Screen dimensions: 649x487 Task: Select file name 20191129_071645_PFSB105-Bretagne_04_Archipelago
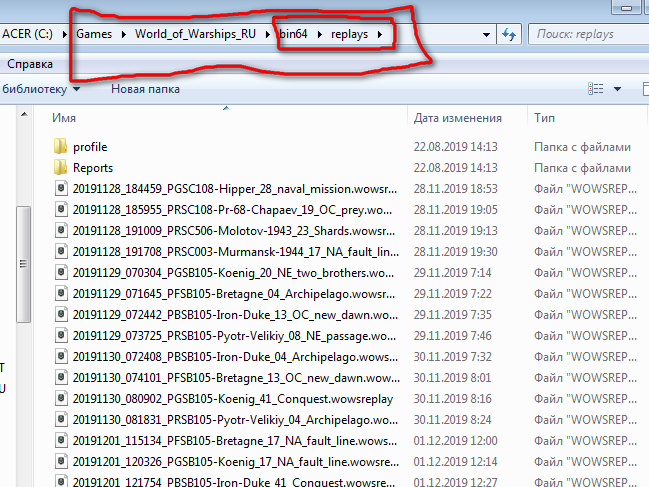[234, 294]
